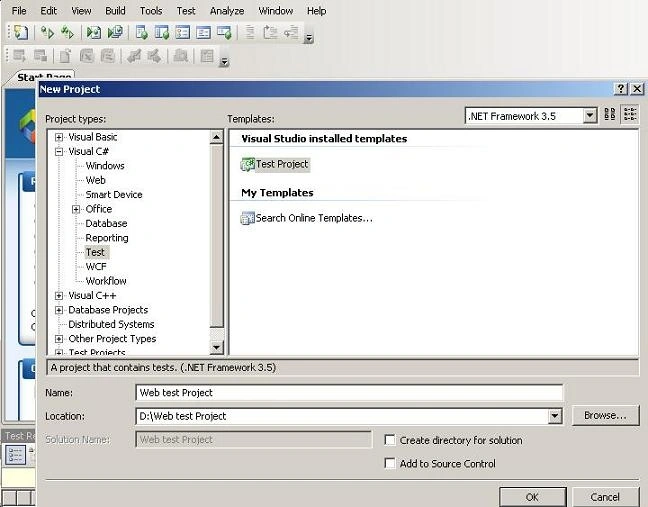
Task: Expand the Office node
Action: coord(76,209)
